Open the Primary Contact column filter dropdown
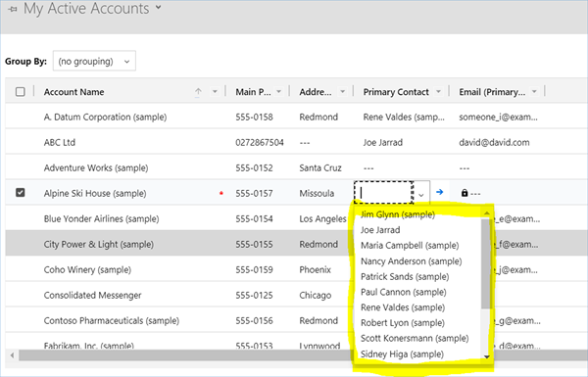The width and height of the screenshot is (588, 377). click(438, 91)
